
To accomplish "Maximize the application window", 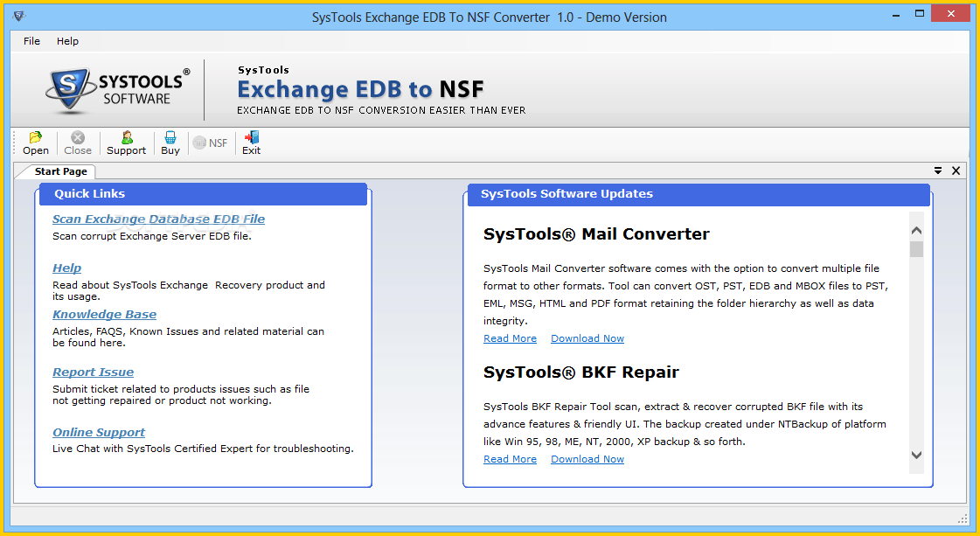I will [x=920, y=14].
